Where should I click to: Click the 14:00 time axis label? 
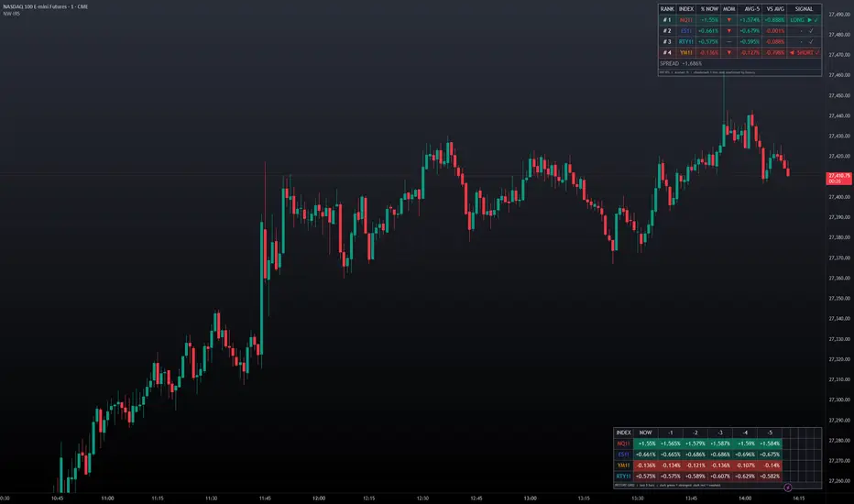(745, 499)
